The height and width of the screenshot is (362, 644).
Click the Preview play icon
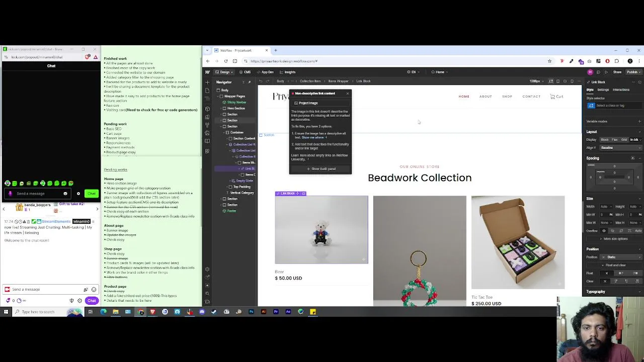(x=606, y=72)
